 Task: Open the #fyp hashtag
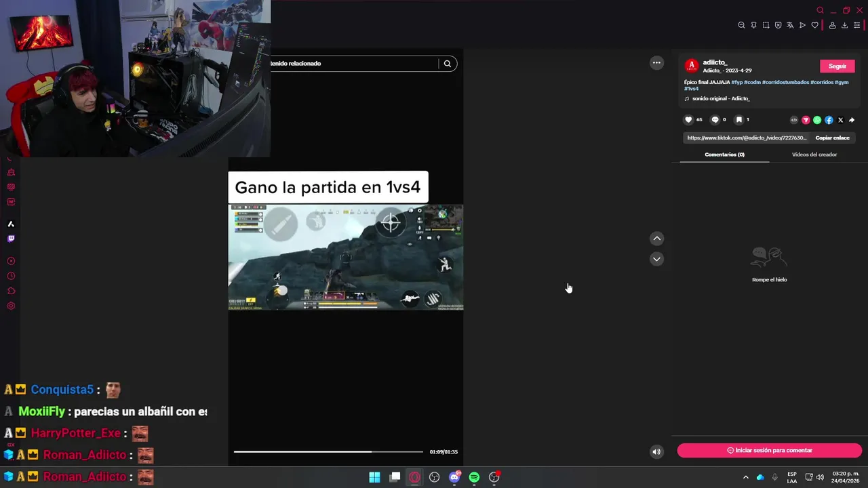736,82
